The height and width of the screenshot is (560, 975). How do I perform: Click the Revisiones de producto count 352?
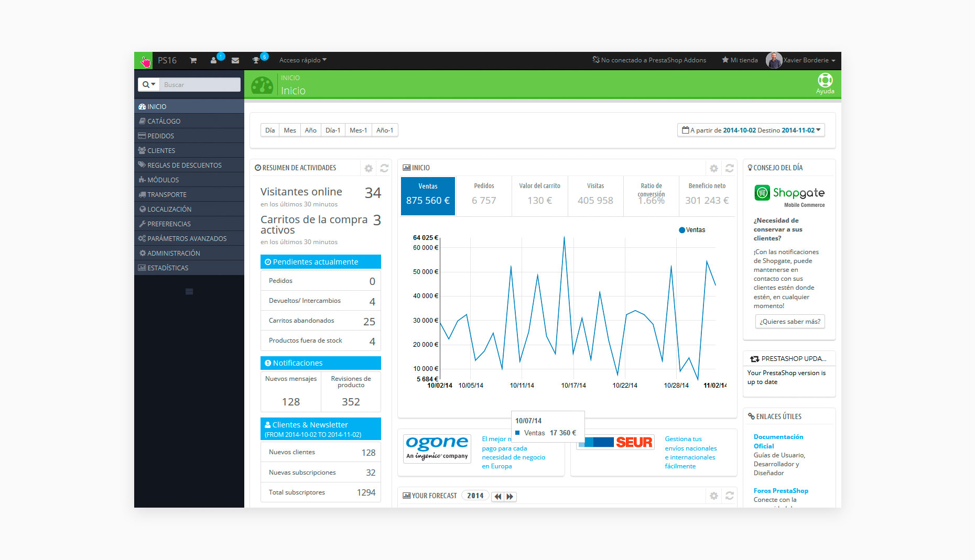[x=351, y=402]
